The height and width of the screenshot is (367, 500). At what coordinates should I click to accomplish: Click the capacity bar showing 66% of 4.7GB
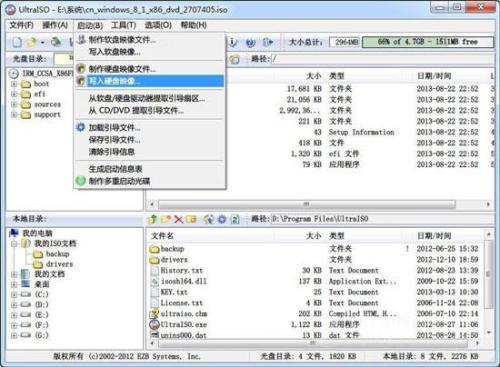click(428, 42)
